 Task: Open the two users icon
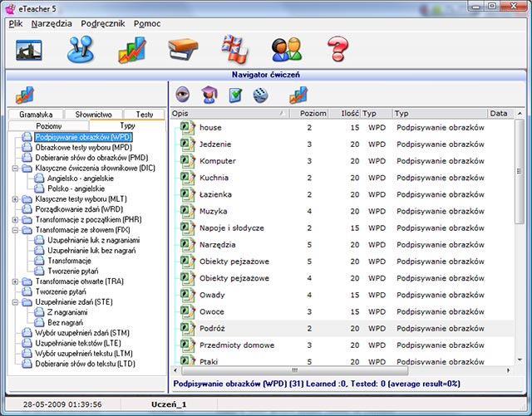coord(286,50)
